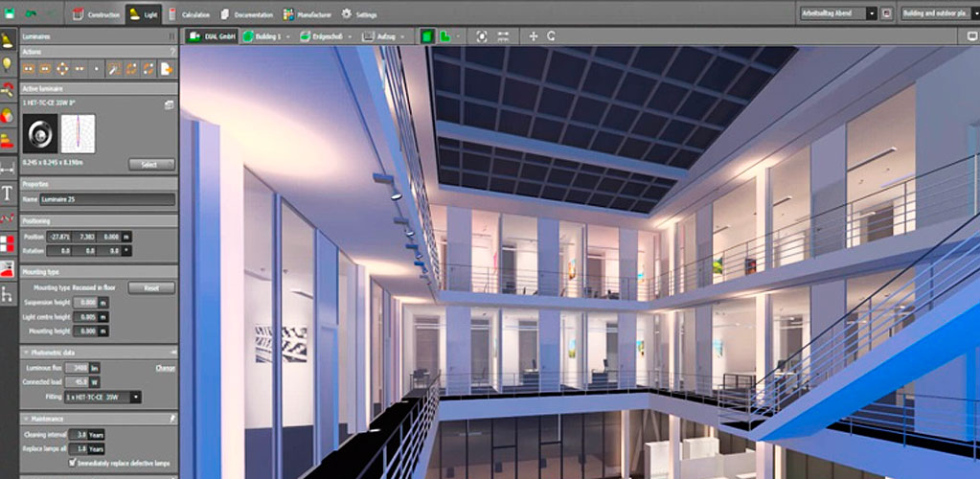Viewport: 980px width, 479px height.
Task: Select the lamp bulb tool in sidebar
Action: click(x=8, y=65)
